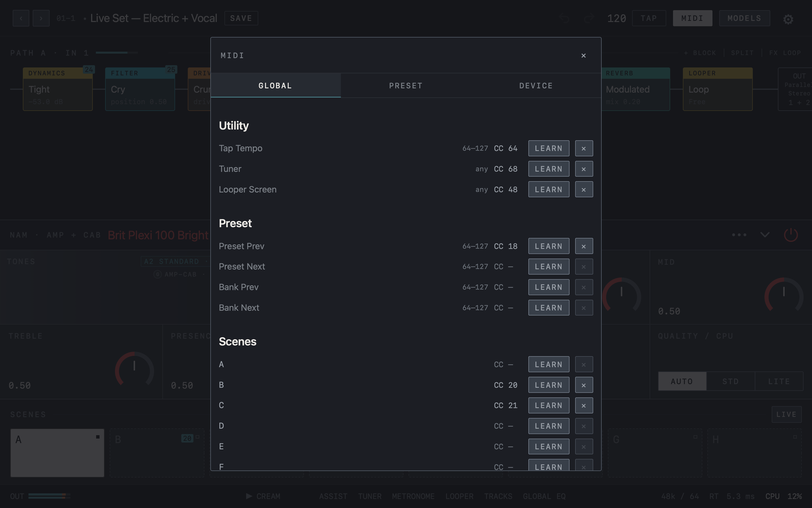Click LEARN for Scene D
Viewport: 812px width, 508px height.
coord(549,426)
